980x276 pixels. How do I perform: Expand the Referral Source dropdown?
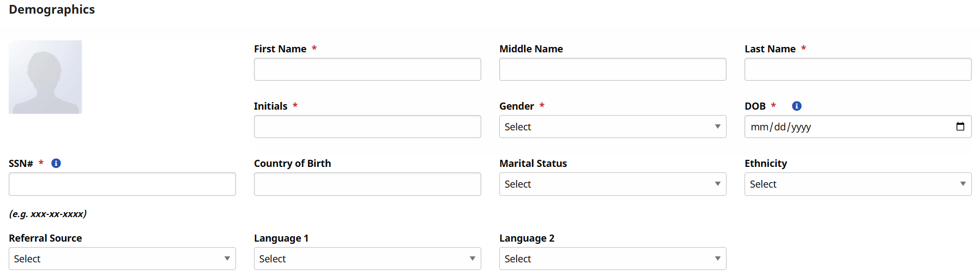(x=122, y=259)
